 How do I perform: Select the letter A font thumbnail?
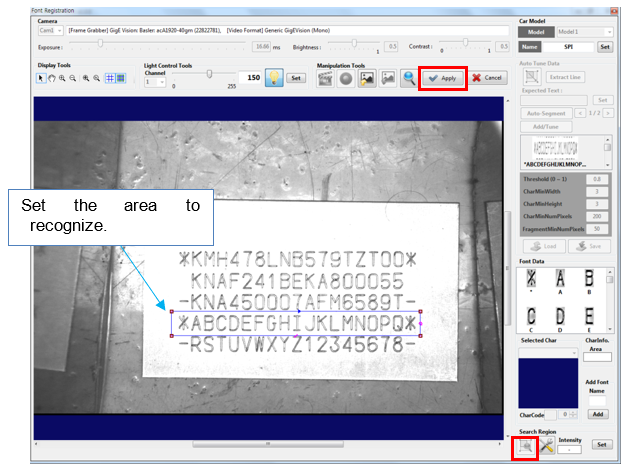coord(563,282)
